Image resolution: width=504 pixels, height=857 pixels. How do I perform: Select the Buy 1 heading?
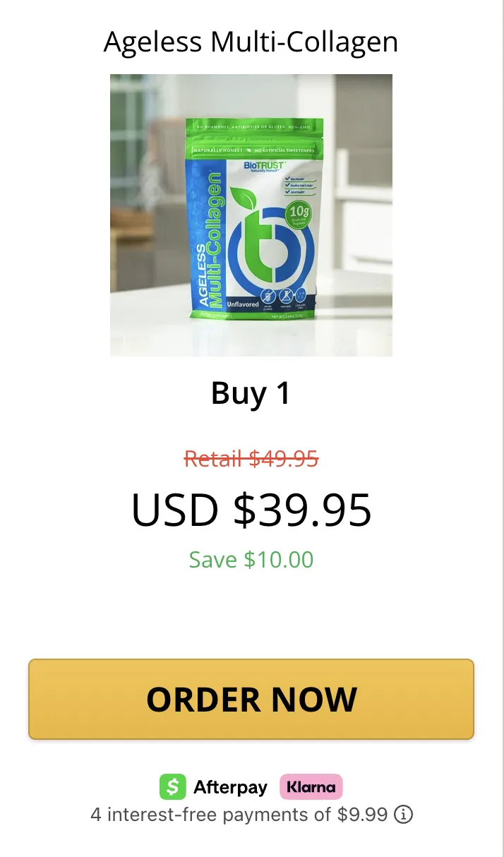(251, 394)
